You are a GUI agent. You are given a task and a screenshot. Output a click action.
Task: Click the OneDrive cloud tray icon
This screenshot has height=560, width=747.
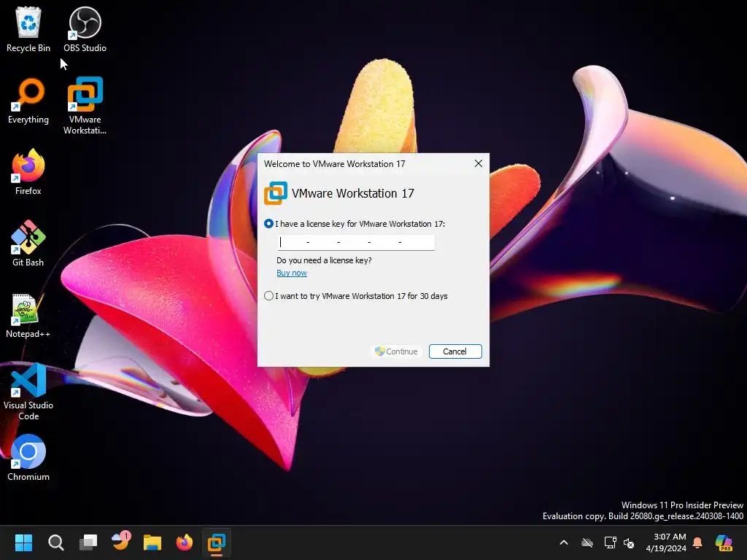click(x=587, y=542)
